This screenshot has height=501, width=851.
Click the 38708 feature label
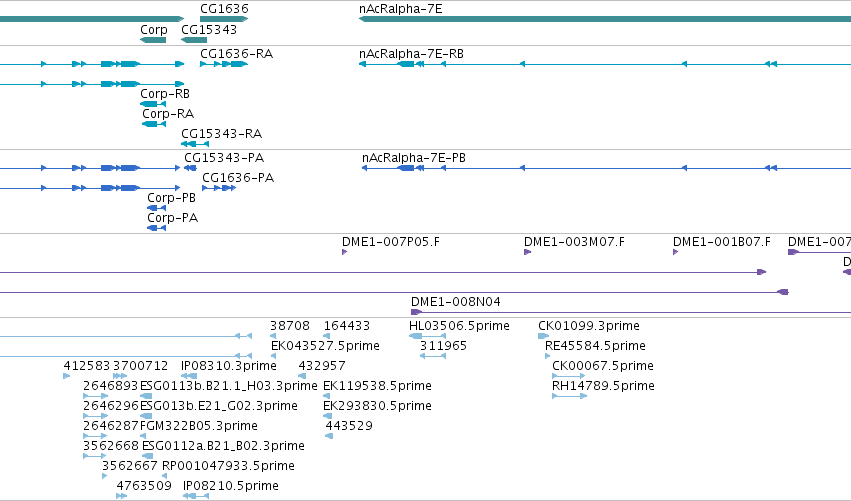coord(290,326)
